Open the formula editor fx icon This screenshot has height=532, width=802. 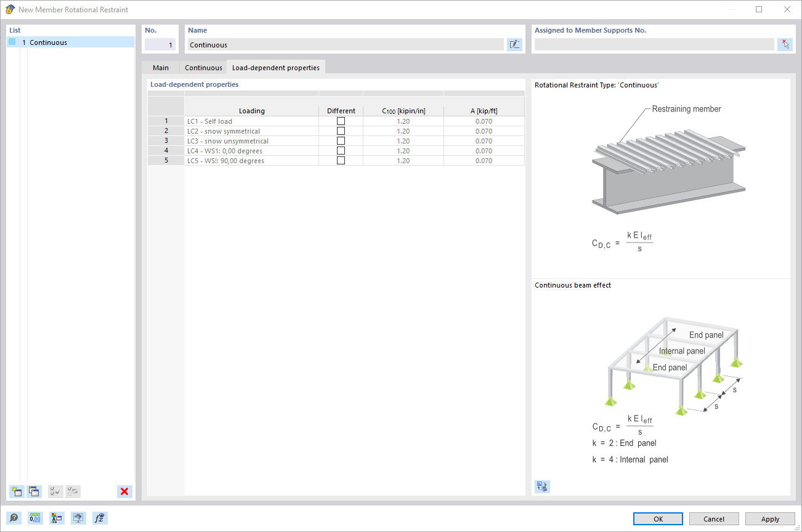(x=99, y=518)
